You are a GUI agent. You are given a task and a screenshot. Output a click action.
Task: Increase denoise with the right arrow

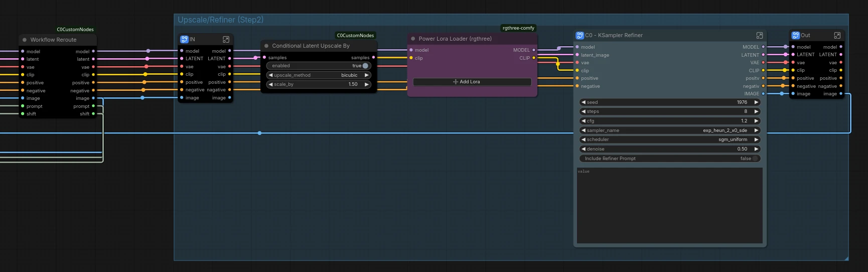click(x=756, y=149)
